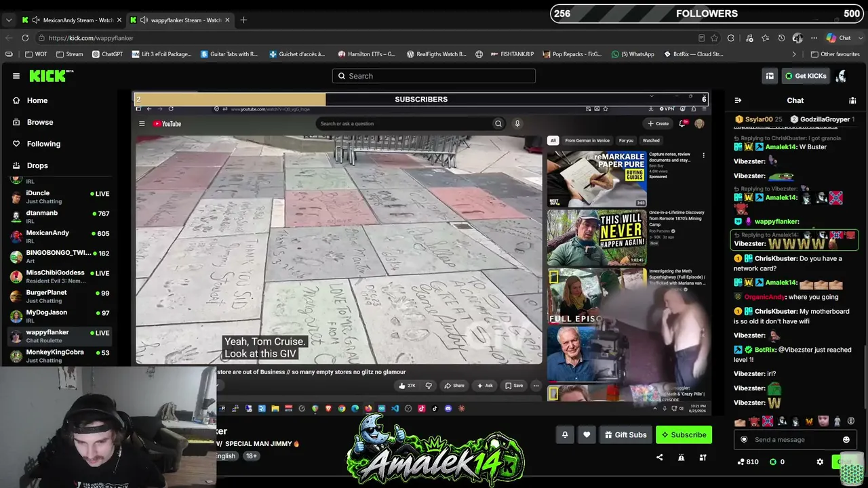Open the WhatsApp bookmark

click(x=633, y=54)
